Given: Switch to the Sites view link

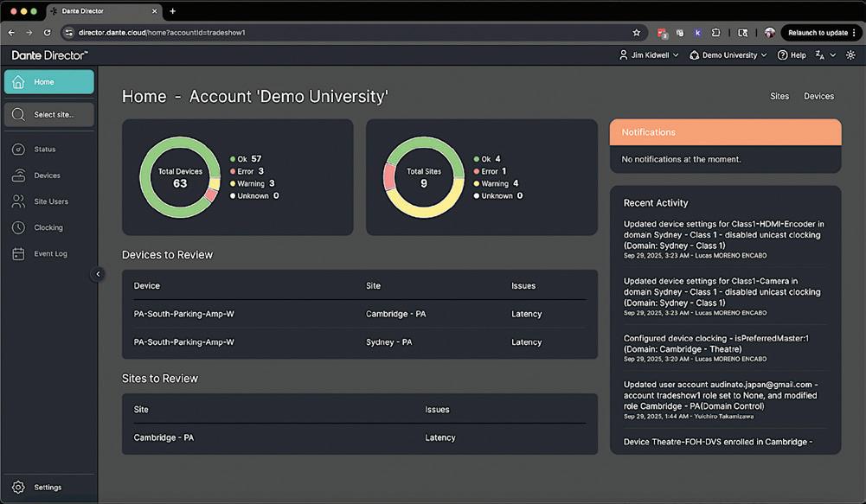Looking at the screenshot, I should coord(779,96).
